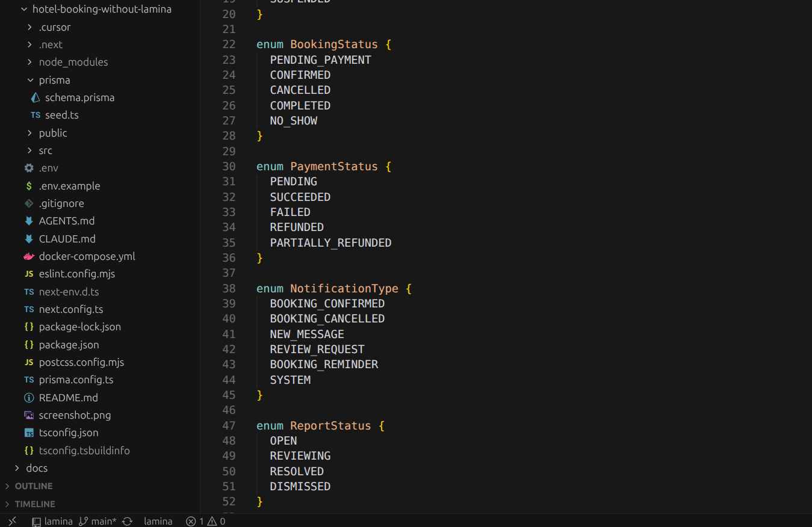The image size is (812, 527).
Task: Click the JS icon of postcss.config.mjs
Action: click(x=29, y=362)
